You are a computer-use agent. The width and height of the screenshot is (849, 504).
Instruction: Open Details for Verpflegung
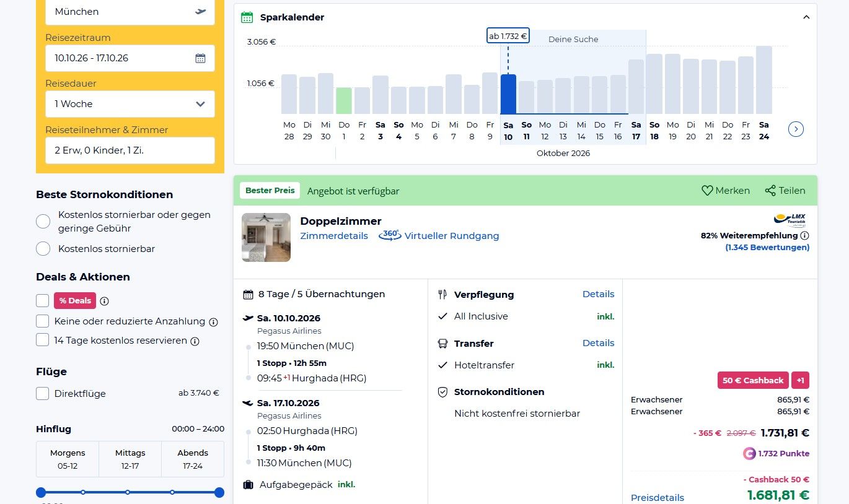[x=599, y=294]
